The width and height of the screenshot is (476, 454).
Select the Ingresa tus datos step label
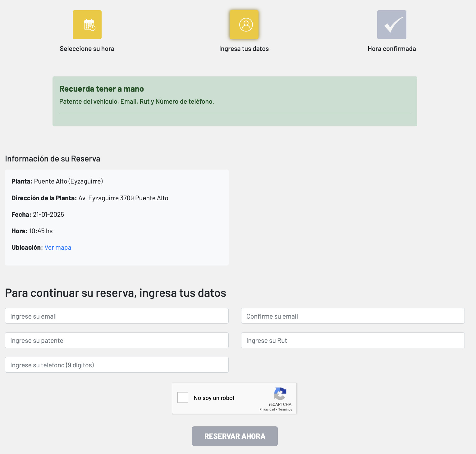click(244, 48)
